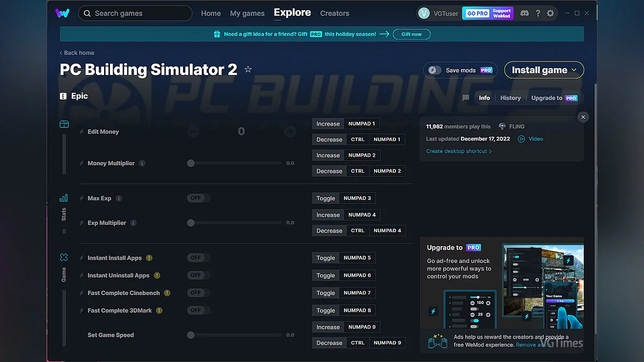Open the Explore menu item
This screenshot has height=362, width=644.
[x=292, y=12]
